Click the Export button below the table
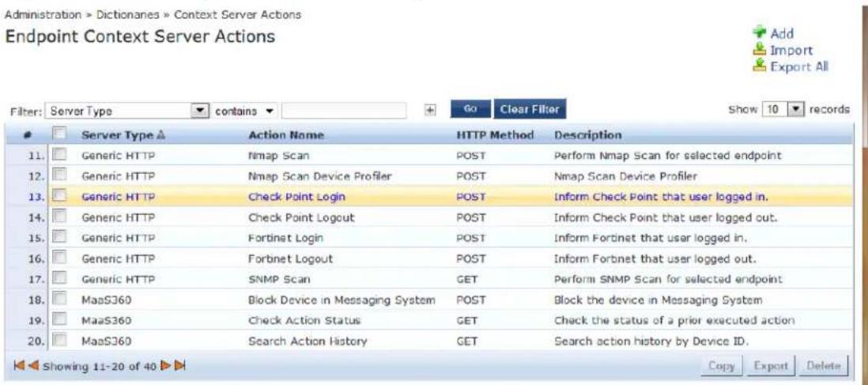Screen dimensions: 868x385 tap(771, 366)
